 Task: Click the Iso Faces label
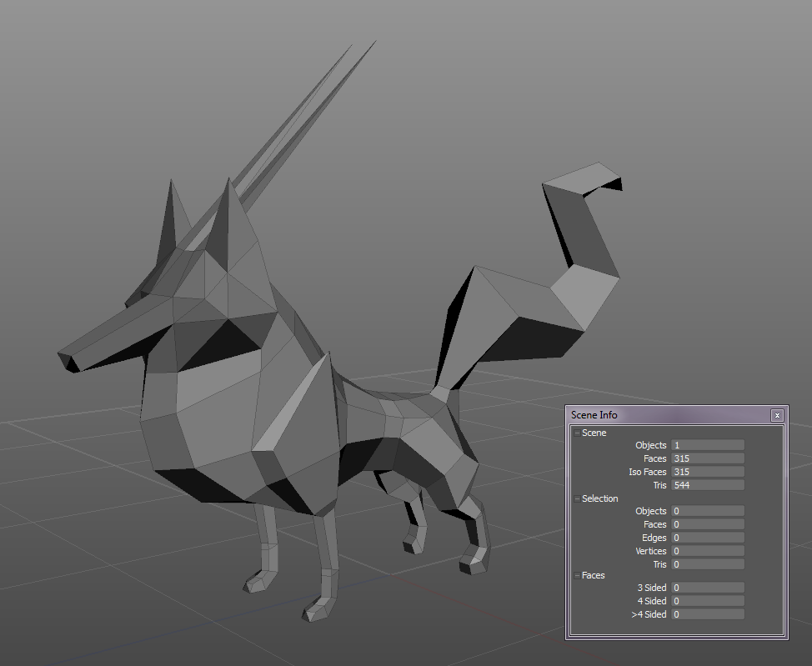(x=647, y=472)
